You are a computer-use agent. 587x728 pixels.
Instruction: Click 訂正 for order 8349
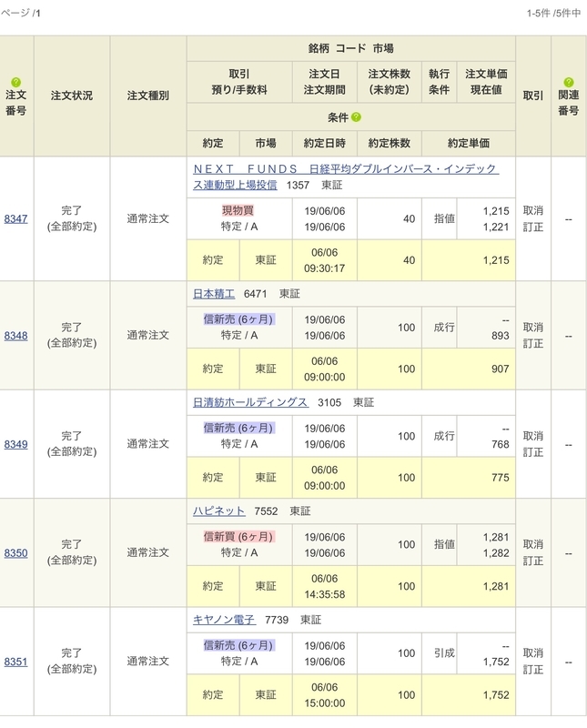point(533,452)
